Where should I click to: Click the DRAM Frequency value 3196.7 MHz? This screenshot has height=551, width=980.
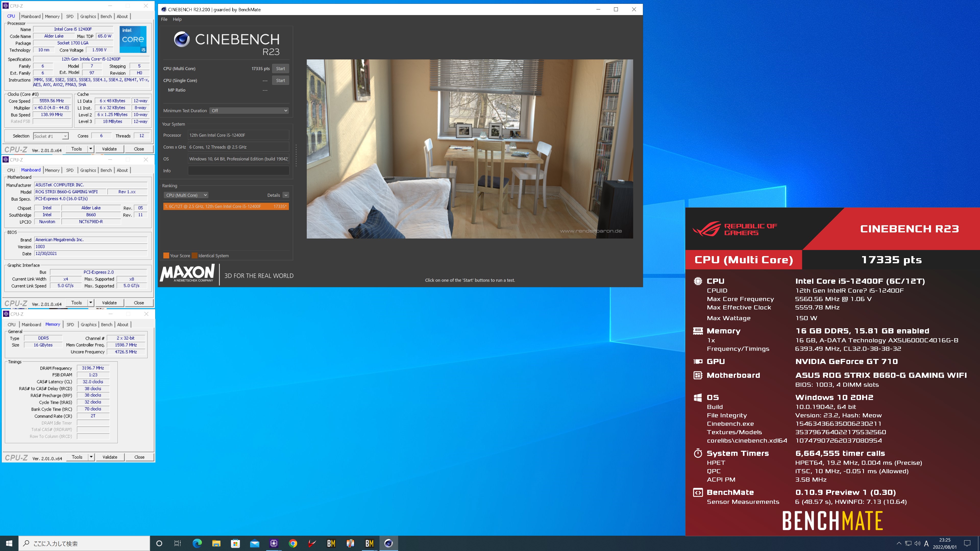tap(93, 368)
